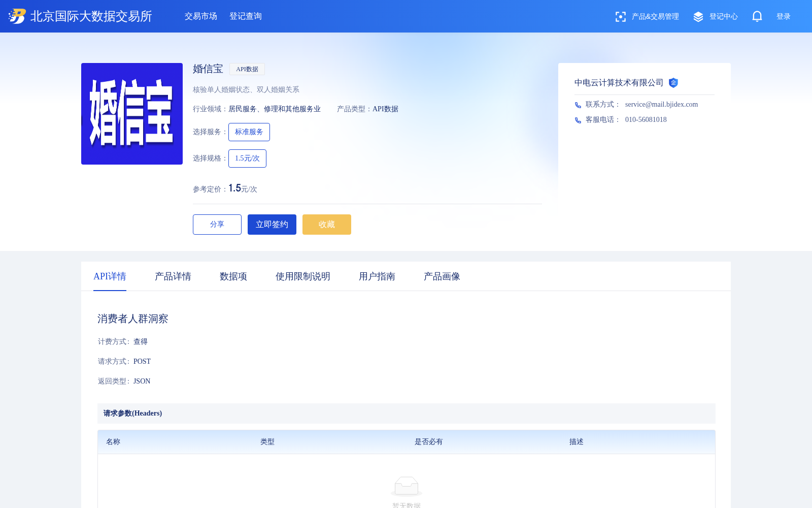This screenshot has height=508, width=812.
Task: Select the 1.5元/次 specification
Action: (x=247, y=158)
